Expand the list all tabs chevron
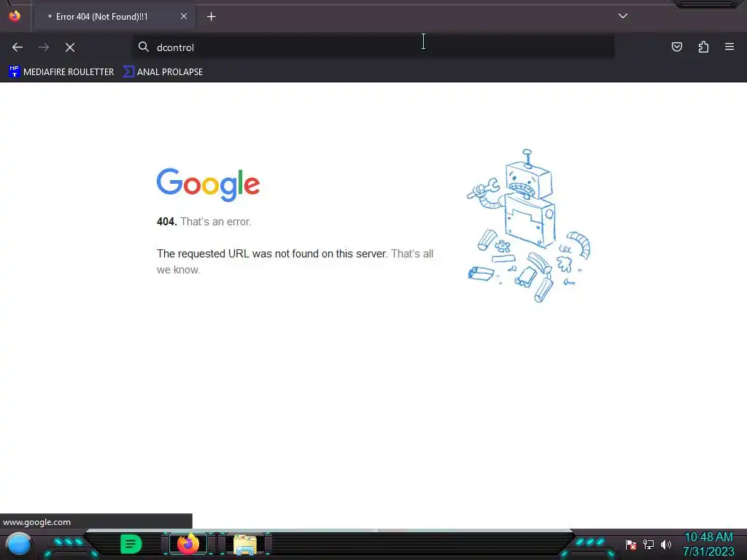This screenshot has height=560, width=747. (x=623, y=16)
